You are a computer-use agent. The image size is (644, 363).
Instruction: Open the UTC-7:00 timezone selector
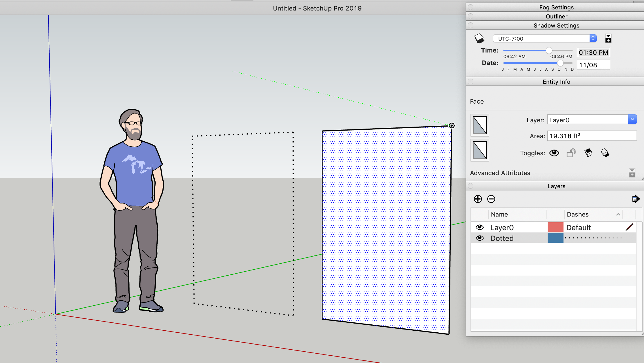(544, 38)
